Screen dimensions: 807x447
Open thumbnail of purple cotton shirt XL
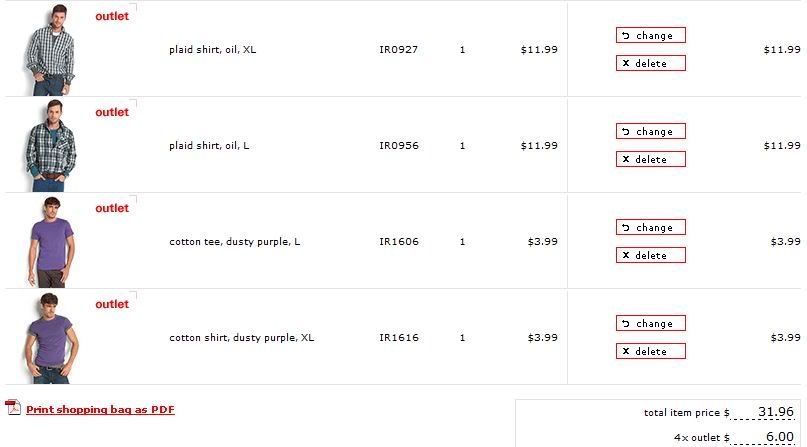click(x=50, y=338)
